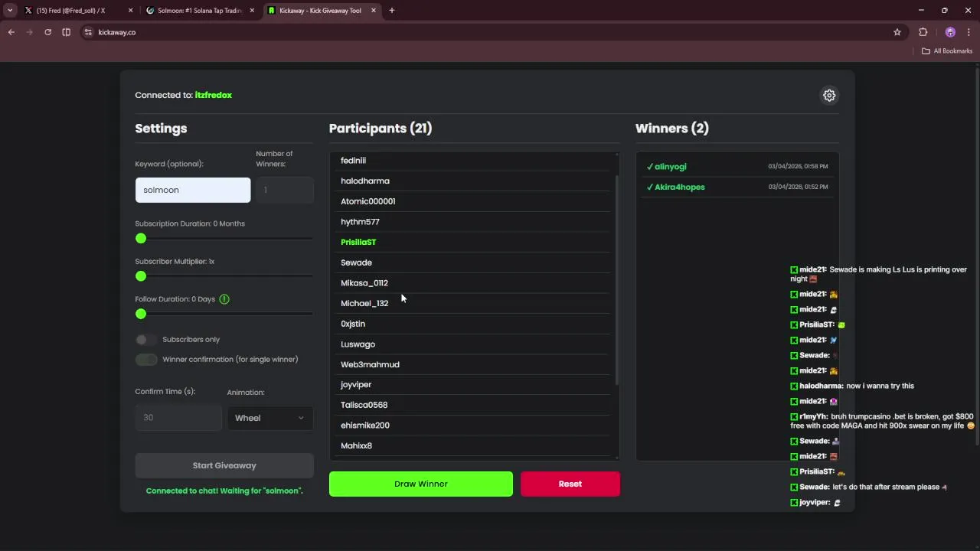
Task: Click connected channel itzfredox link
Action: tap(214, 95)
